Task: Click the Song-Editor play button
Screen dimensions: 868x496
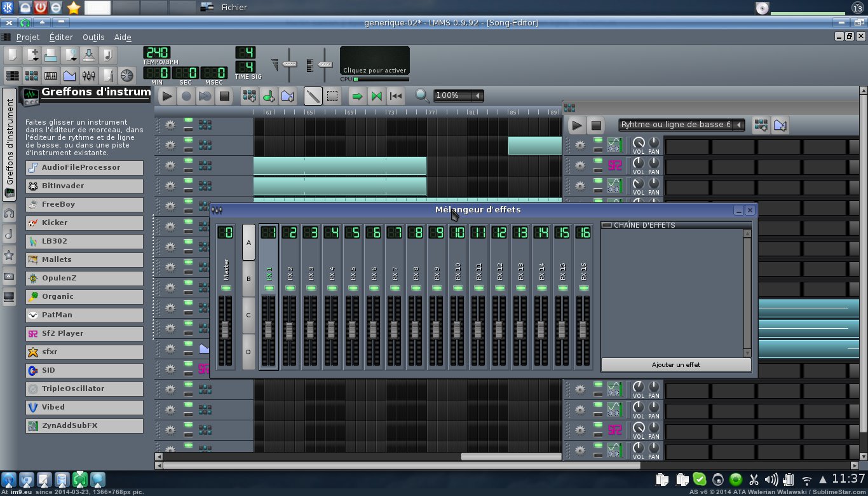Action: tap(166, 96)
